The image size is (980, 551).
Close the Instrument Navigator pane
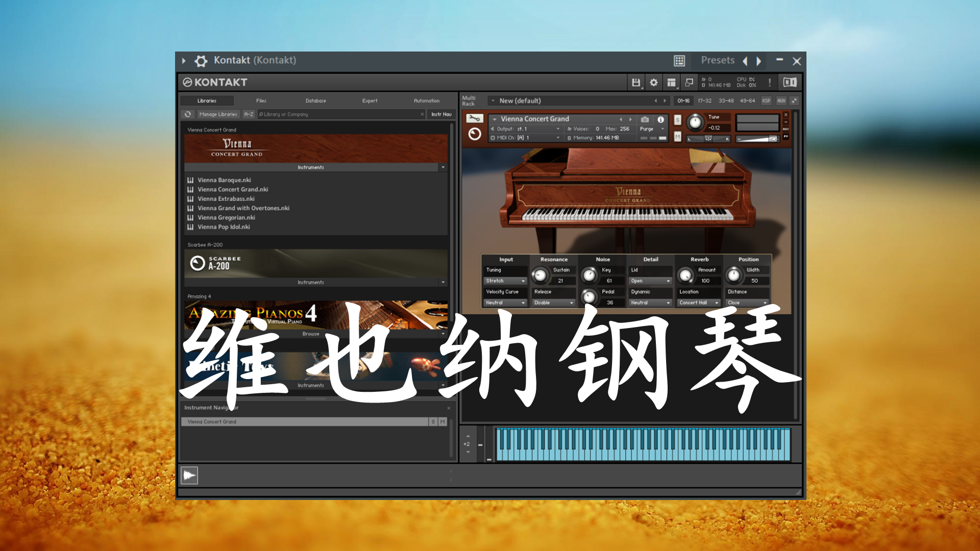click(x=449, y=408)
